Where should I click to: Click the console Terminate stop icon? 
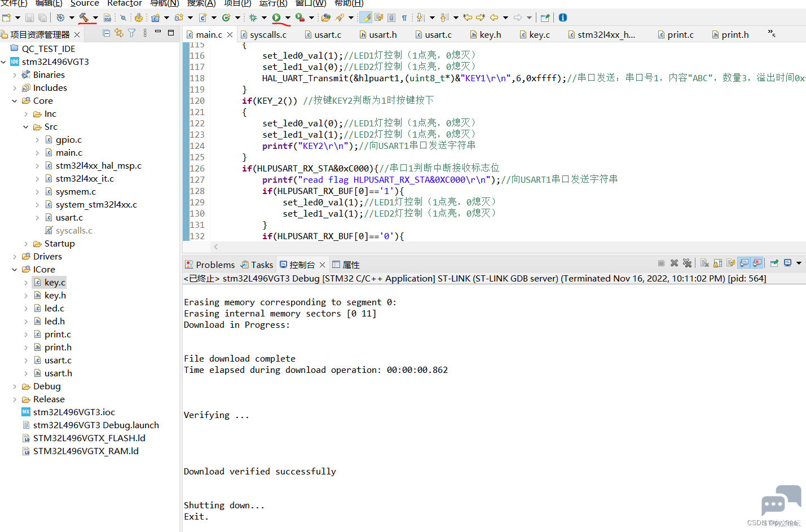click(x=661, y=263)
